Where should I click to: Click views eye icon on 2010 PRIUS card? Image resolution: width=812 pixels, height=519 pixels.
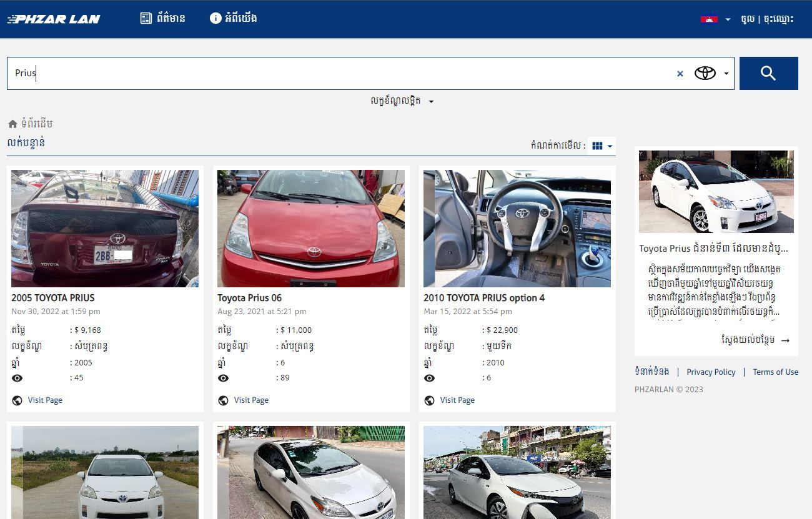click(x=429, y=378)
